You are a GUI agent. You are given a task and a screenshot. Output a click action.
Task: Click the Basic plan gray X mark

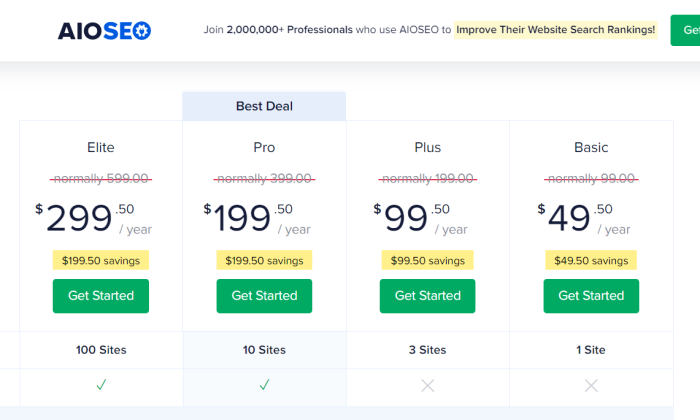click(x=591, y=386)
